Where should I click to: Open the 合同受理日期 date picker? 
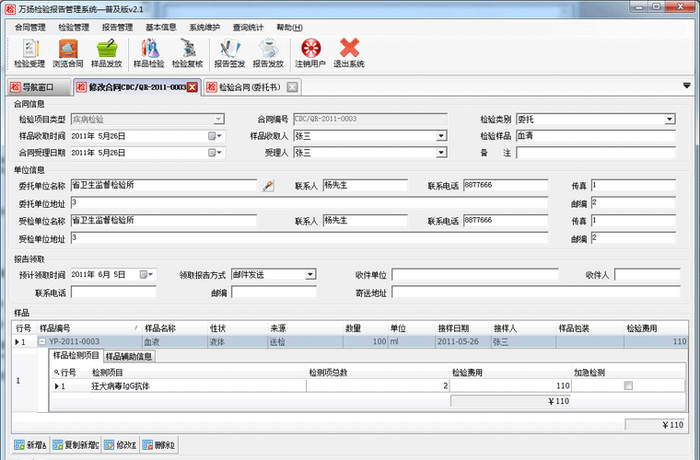point(216,153)
